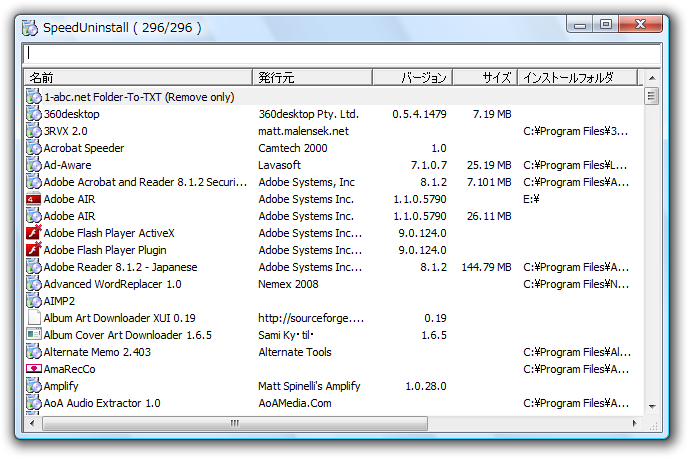Select the Amplify entry name
The width and height of the screenshot is (688, 459).
click(x=61, y=386)
